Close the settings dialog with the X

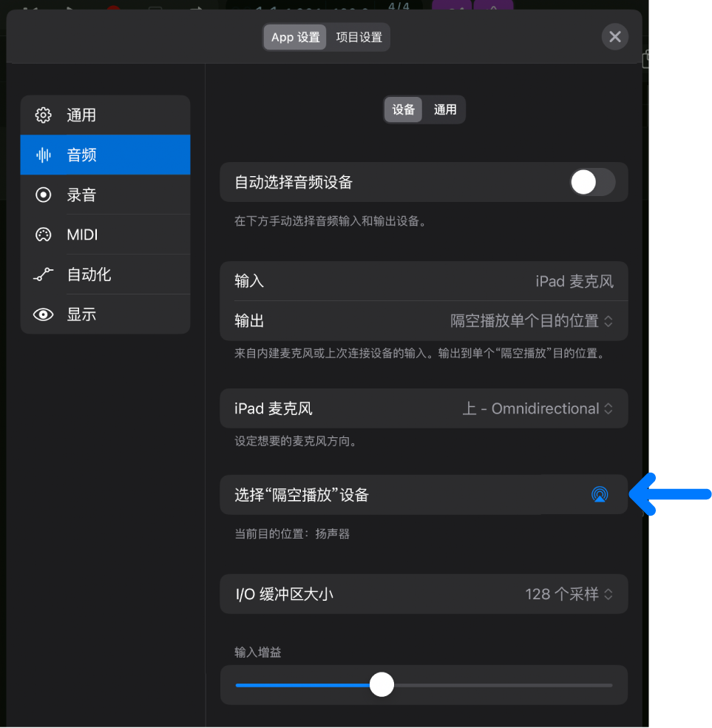click(x=614, y=36)
